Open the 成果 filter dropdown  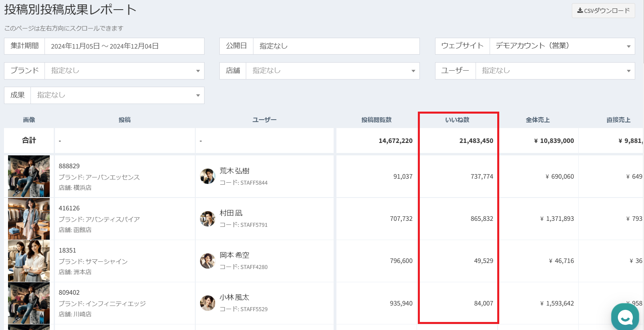tap(117, 95)
